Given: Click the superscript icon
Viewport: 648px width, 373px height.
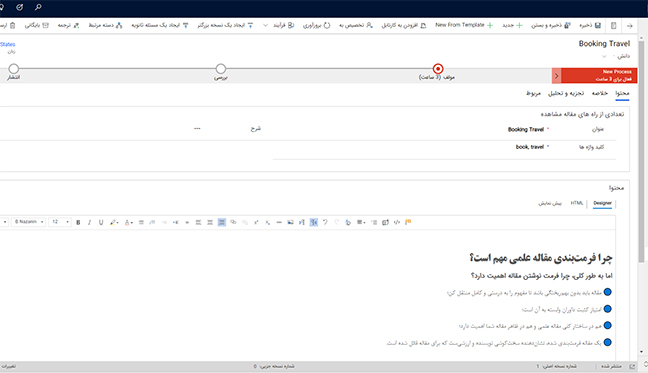Looking at the screenshot, I should coord(256,223).
